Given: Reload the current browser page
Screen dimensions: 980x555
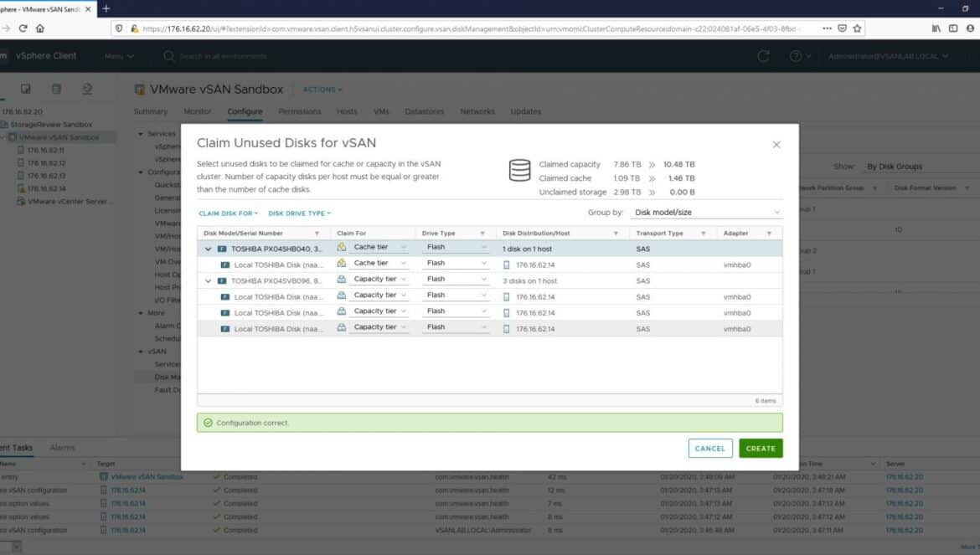Looking at the screenshot, I should [23, 28].
